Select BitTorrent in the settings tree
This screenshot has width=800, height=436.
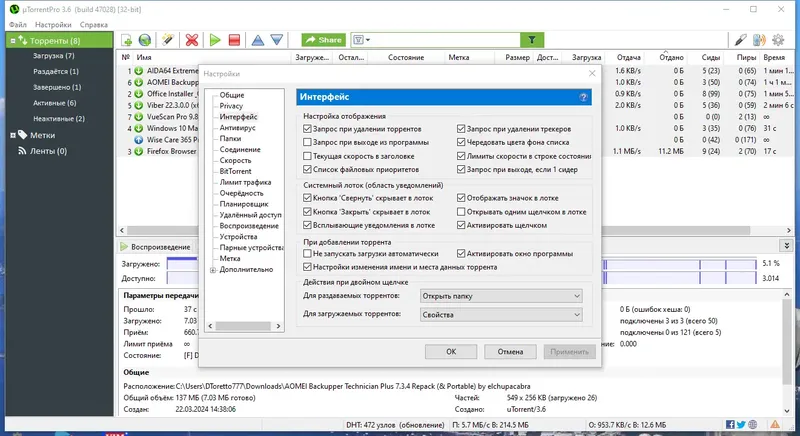235,171
